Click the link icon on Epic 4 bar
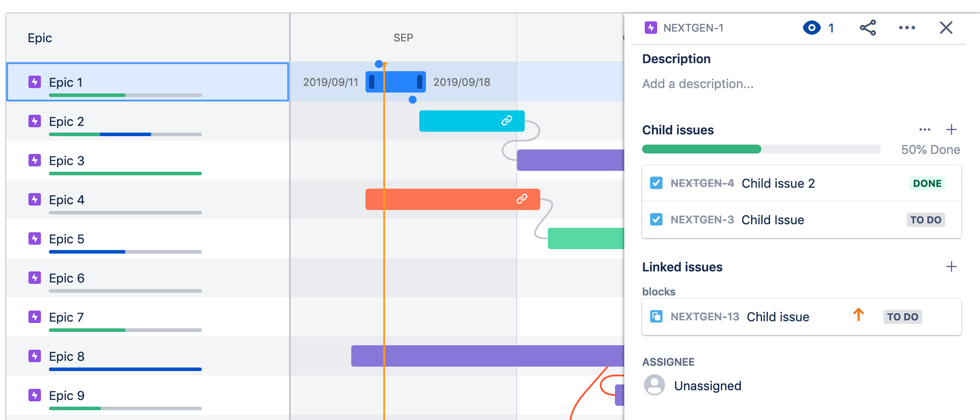980x420 pixels. pyautogui.click(x=522, y=199)
